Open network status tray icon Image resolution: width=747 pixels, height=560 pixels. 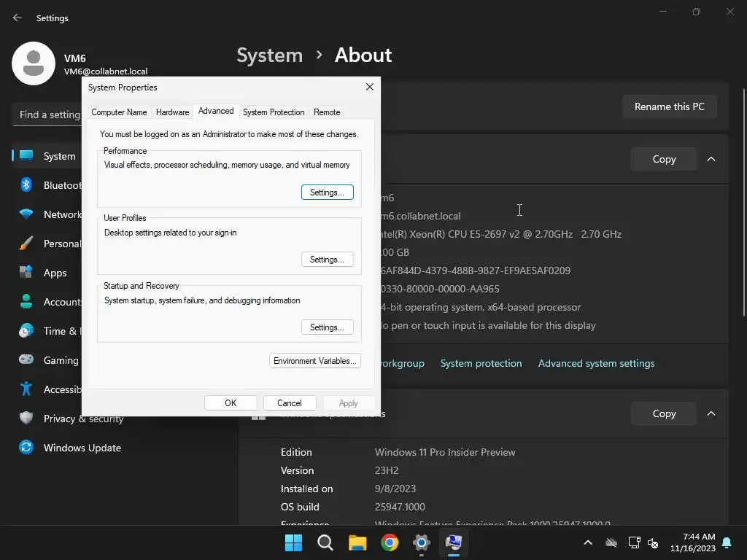coord(634,542)
